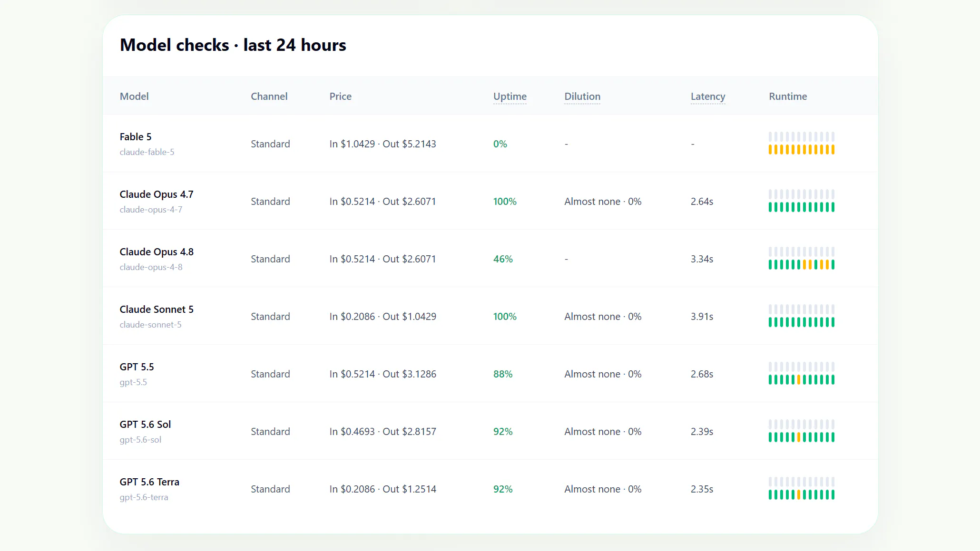Click the Uptime column header
The image size is (980, 551).
click(x=510, y=97)
